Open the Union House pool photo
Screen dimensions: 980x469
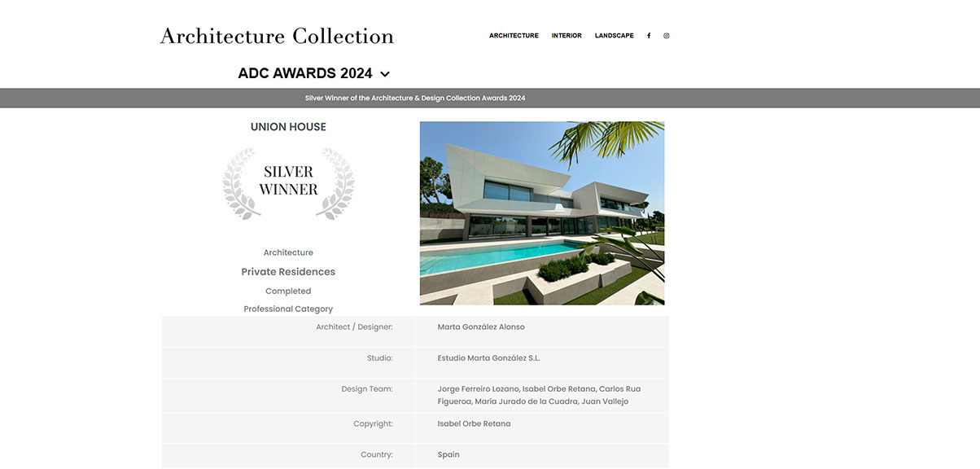pyautogui.click(x=542, y=213)
